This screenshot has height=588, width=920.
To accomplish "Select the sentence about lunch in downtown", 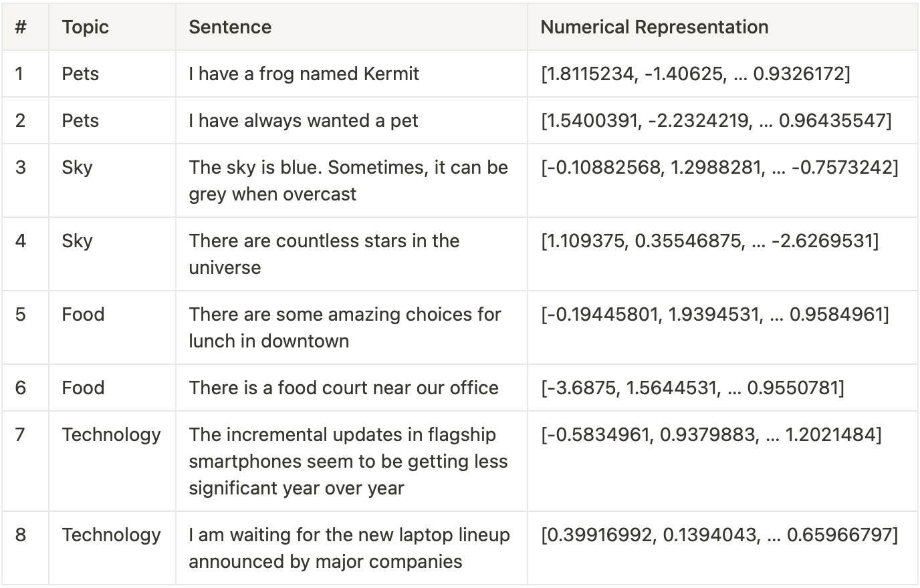I will point(344,327).
